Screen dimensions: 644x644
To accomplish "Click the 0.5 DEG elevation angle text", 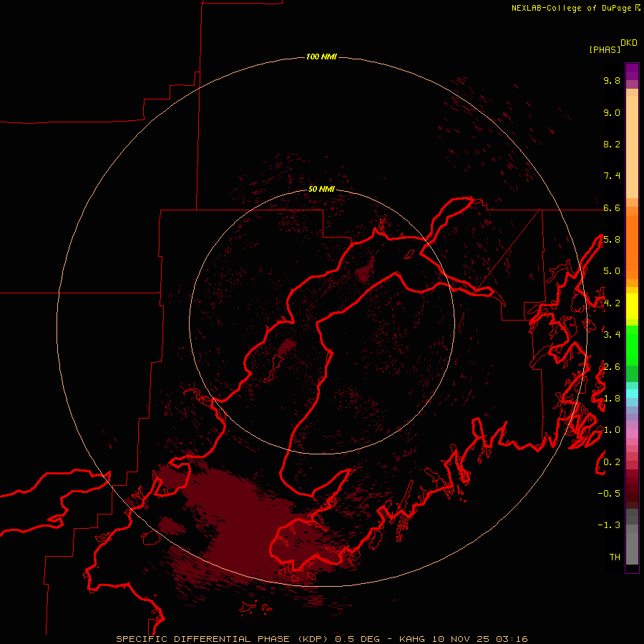I will click(x=357, y=639).
